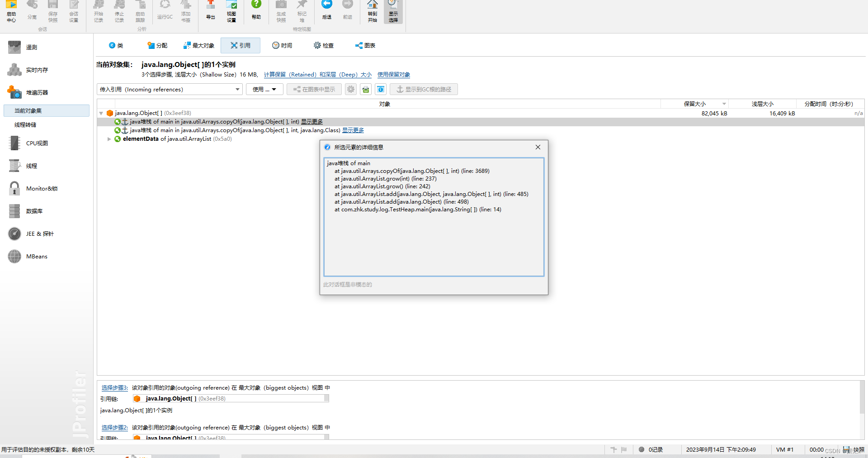Click the 启动跟踪 (Start Tracking) icon
Screen dimensions: 868x458
click(x=140, y=11)
